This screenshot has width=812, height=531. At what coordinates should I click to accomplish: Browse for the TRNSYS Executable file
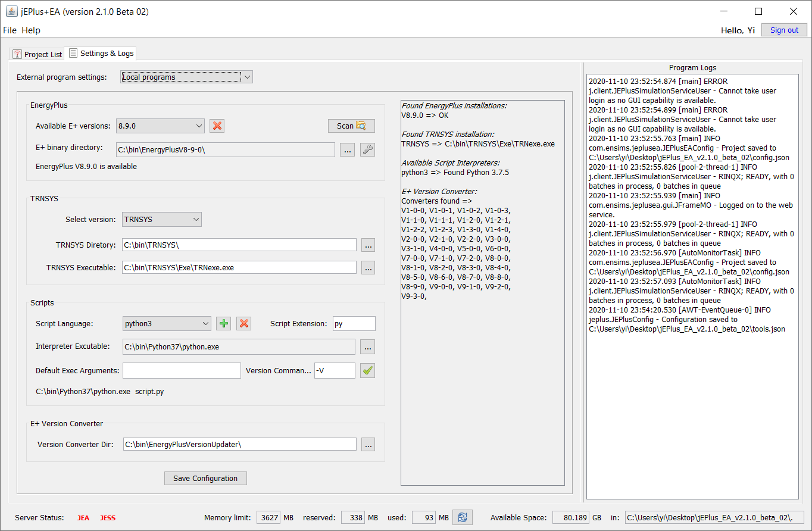pyautogui.click(x=368, y=267)
